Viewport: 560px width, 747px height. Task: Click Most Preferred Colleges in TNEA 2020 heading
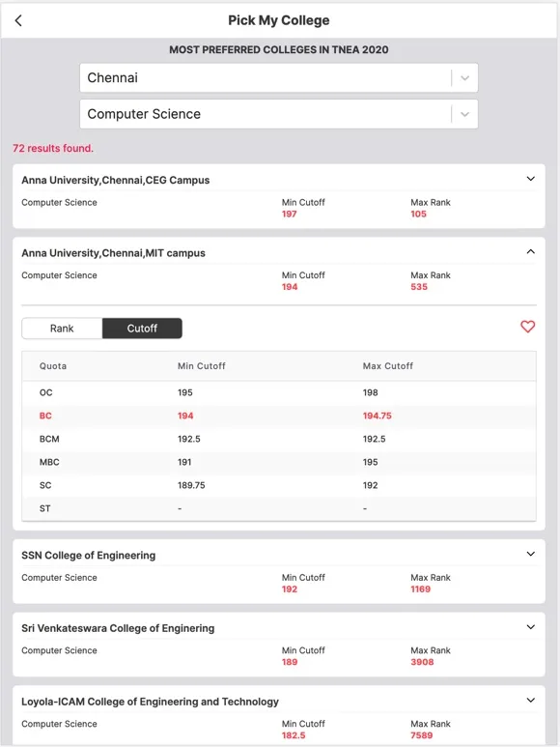[x=279, y=49]
